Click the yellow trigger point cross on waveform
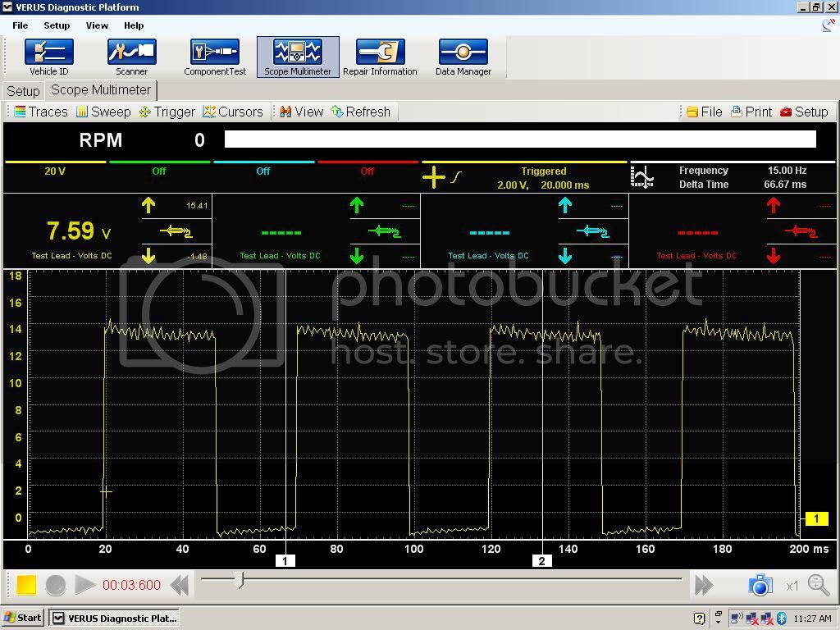This screenshot has width=840, height=630. 106,492
